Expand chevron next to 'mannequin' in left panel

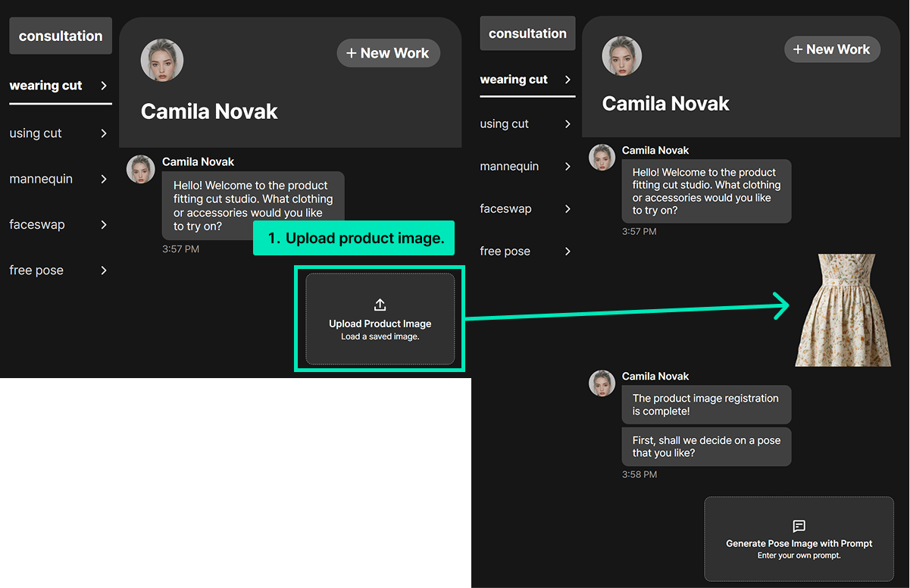pos(104,179)
